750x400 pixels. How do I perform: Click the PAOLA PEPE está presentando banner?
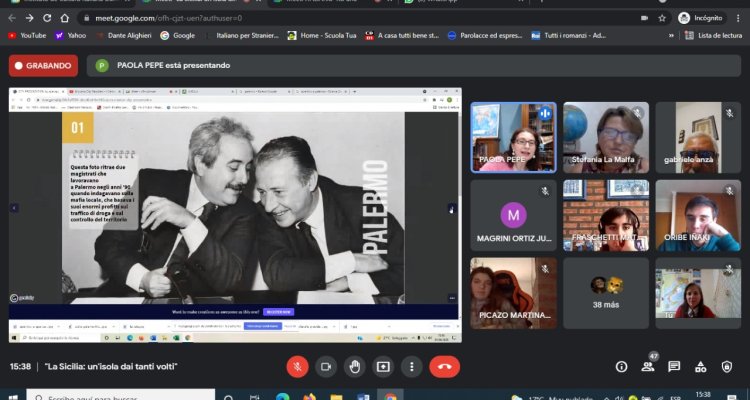[414, 66]
